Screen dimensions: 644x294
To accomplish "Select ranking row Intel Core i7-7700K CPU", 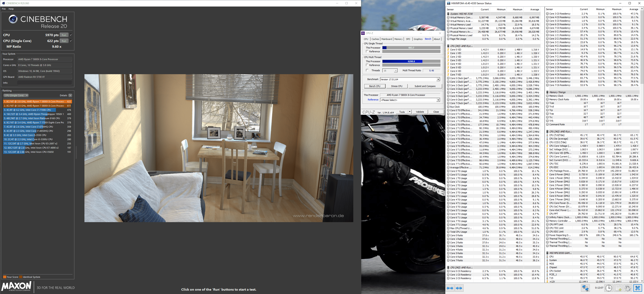I will coord(38,110).
